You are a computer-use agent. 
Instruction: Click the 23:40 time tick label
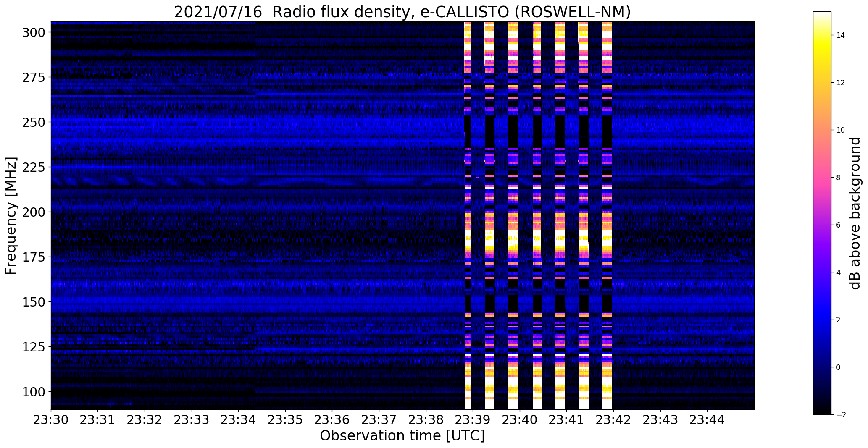click(x=520, y=420)
